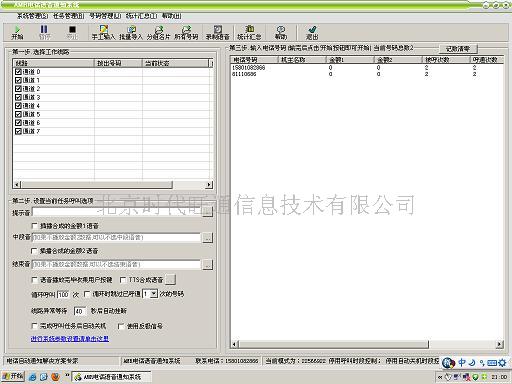Open 所有号码 all numbers icon

coord(186,32)
